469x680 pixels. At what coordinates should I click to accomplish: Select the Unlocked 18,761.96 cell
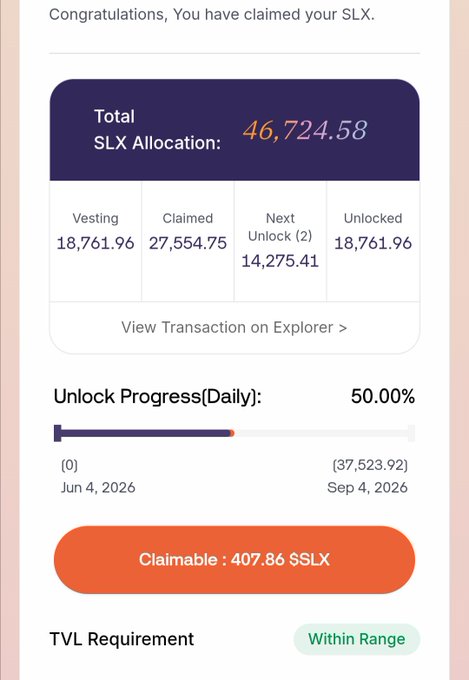click(x=373, y=241)
